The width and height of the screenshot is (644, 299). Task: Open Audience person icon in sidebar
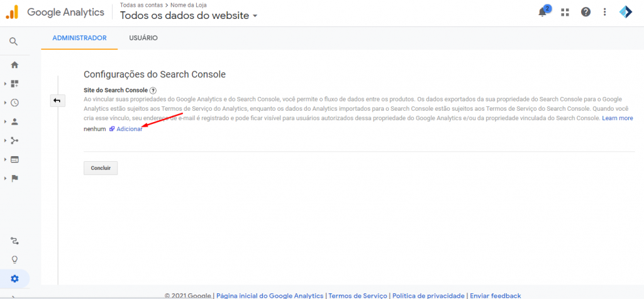[x=14, y=121]
